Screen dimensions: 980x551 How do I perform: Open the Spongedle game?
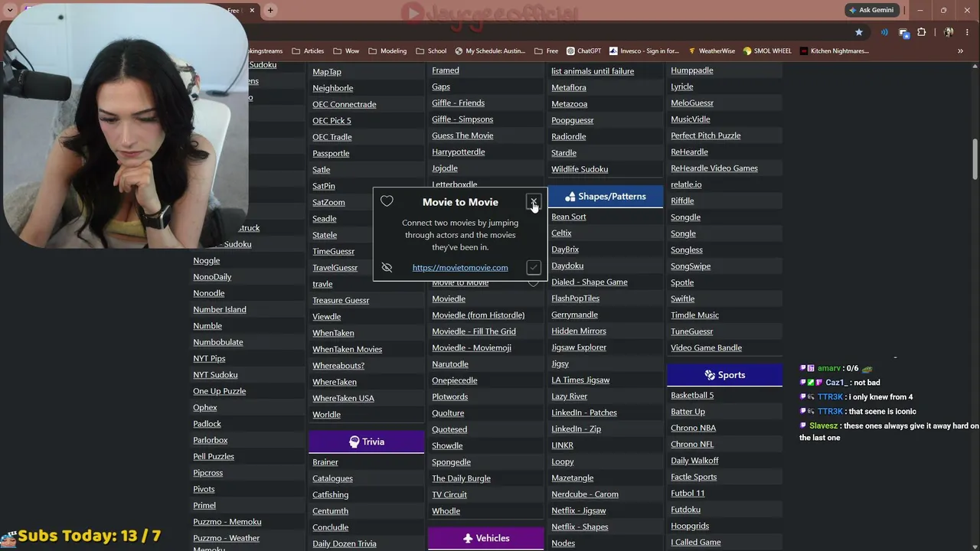click(451, 461)
